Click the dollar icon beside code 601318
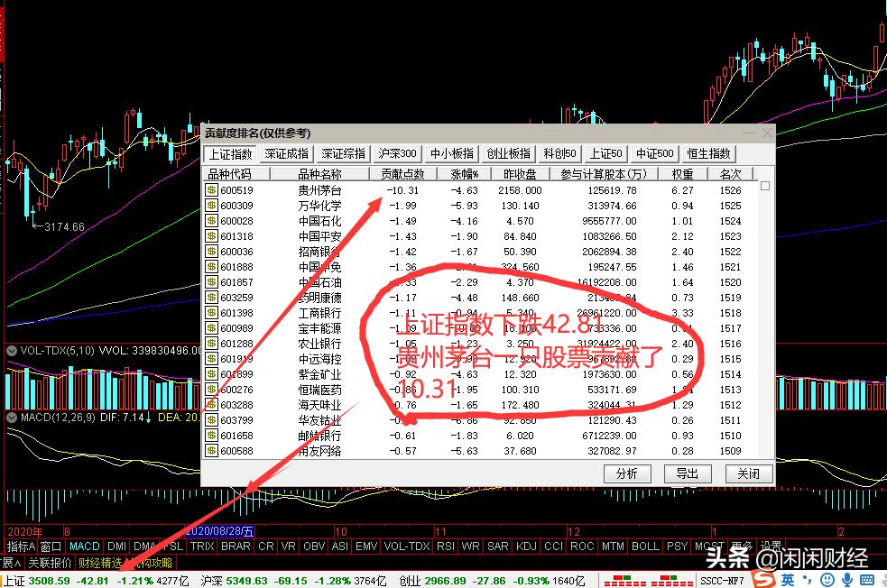 211,235
